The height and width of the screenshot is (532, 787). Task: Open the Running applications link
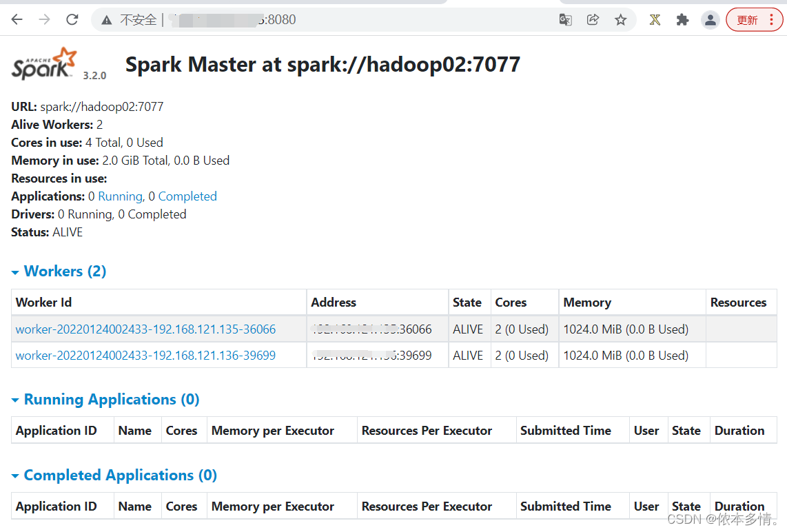pyautogui.click(x=121, y=196)
